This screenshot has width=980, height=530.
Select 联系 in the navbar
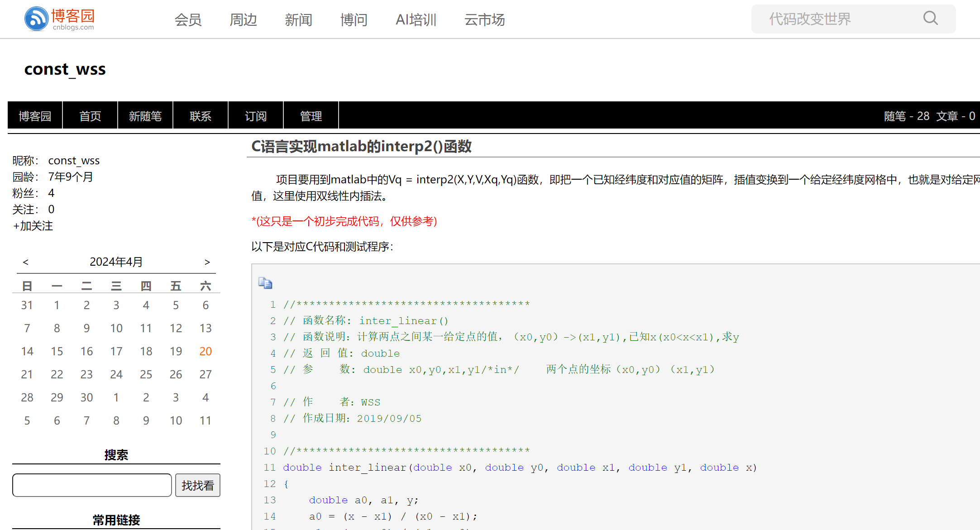click(201, 116)
